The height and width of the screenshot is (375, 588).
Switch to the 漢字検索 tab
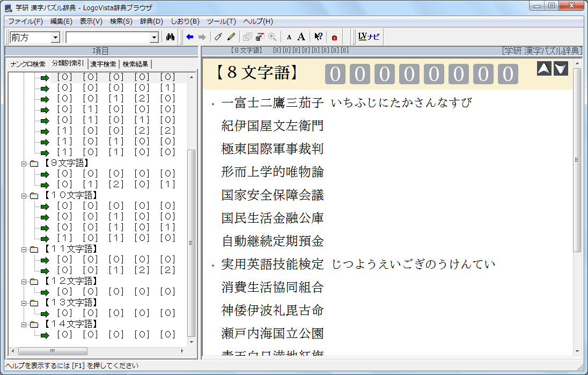click(x=104, y=64)
